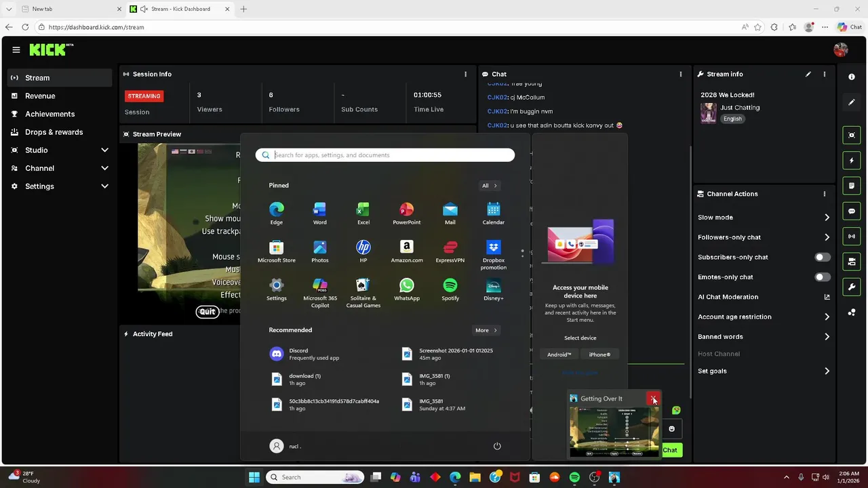This screenshot has height=488, width=868.
Task: Edit stream info with pencil icon
Action: pyautogui.click(x=808, y=74)
